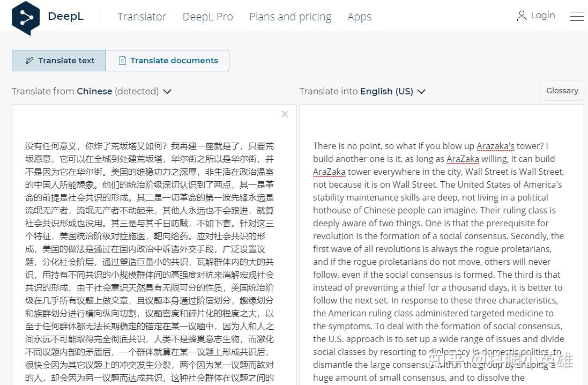588x385 pixels.
Task: Open the DeepL Pro page
Action: [x=207, y=17]
